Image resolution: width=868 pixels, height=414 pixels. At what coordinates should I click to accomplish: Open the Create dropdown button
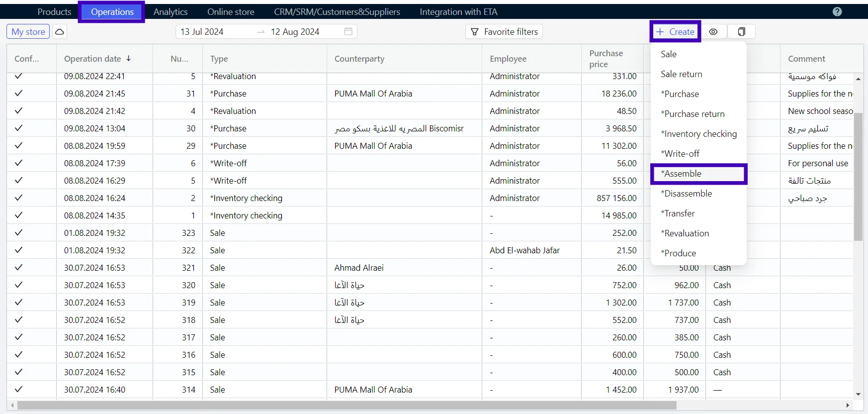675,32
